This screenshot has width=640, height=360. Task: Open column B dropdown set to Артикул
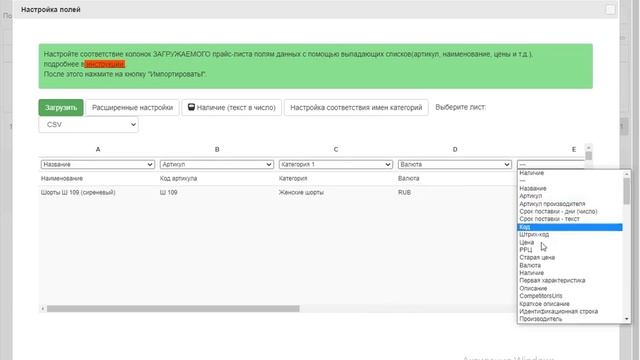(217, 164)
